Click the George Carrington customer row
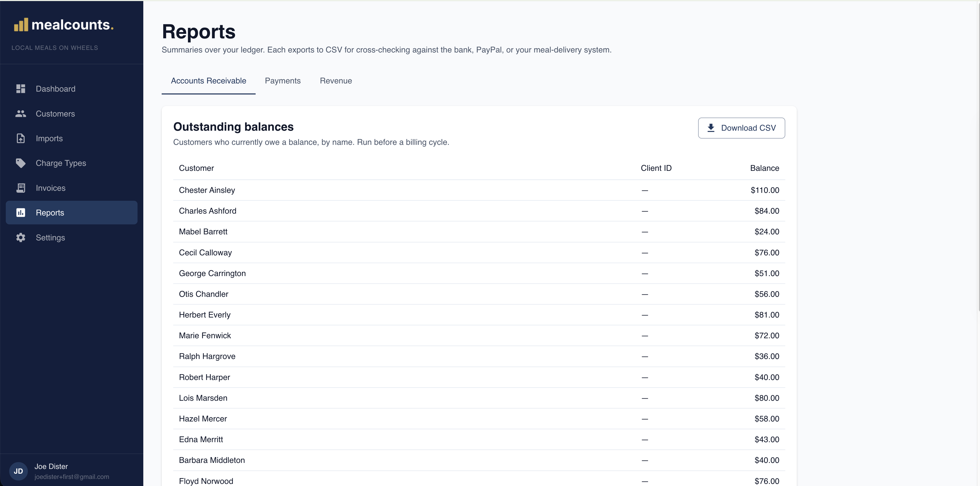The width and height of the screenshot is (980, 486). click(x=479, y=273)
